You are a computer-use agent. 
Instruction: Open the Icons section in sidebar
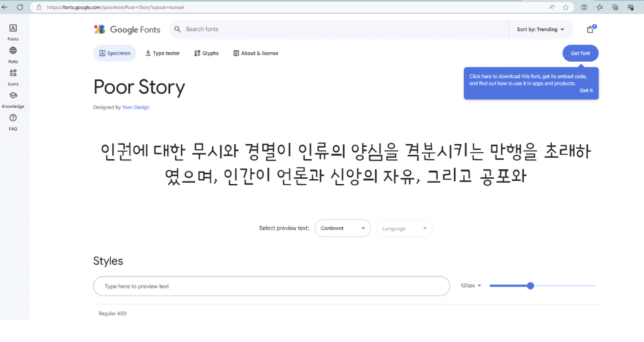point(13,77)
